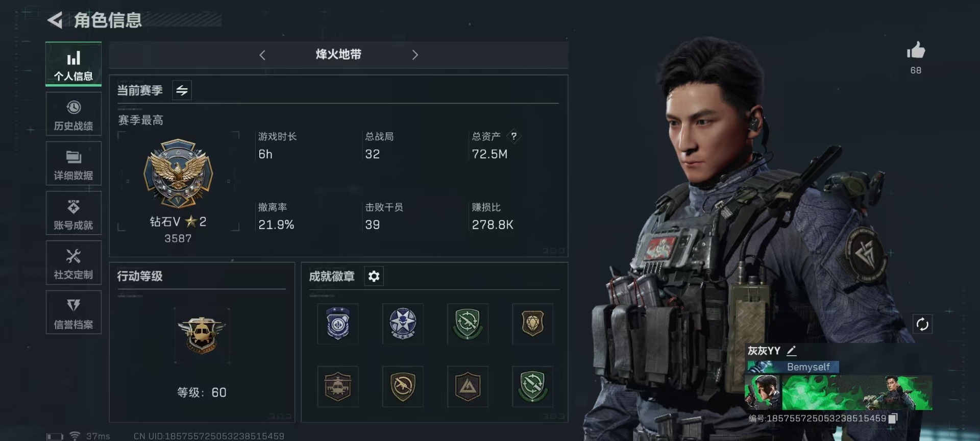Copy the player ID number (编号)

(893, 419)
